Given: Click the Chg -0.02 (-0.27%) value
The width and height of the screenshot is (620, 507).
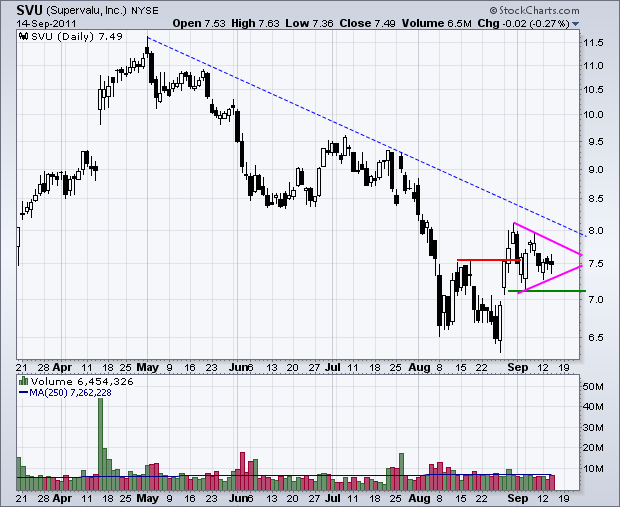Looking at the screenshot, I should coord(524,23).
